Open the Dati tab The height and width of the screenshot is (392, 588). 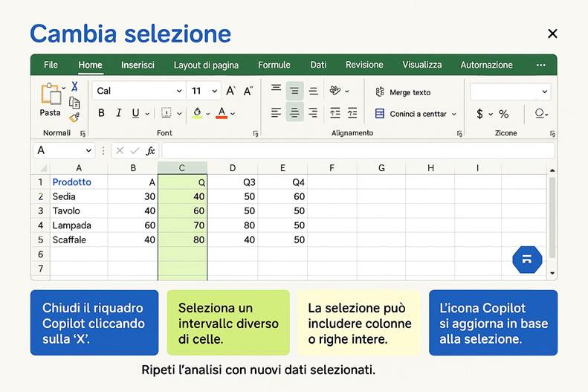318,65
